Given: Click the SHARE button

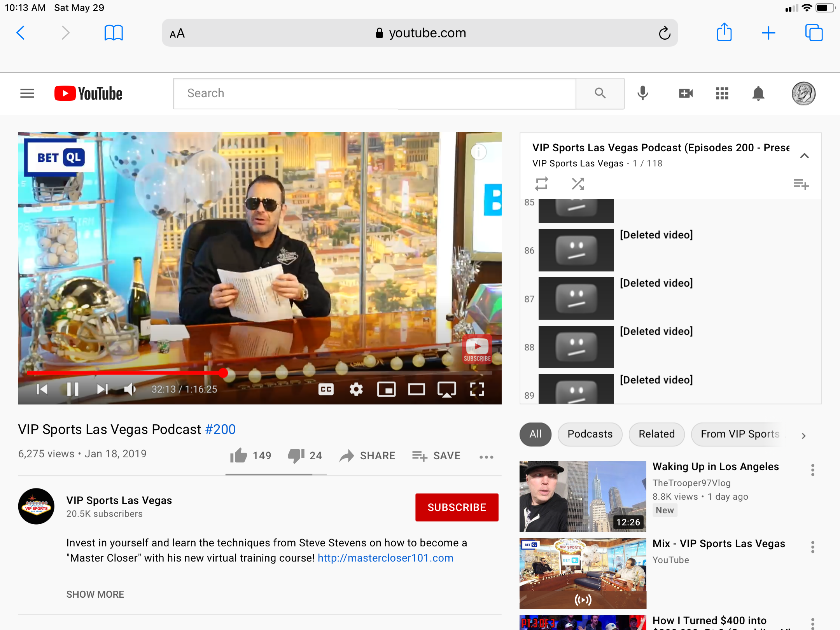Looking at the screenshot, I should click(367, 456).
